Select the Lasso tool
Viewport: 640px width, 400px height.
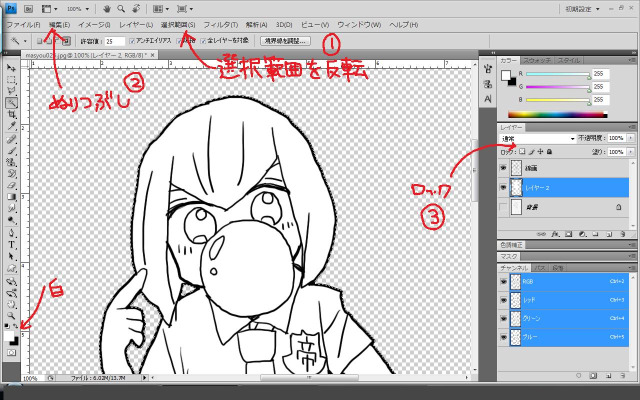(x=11, y=90)
